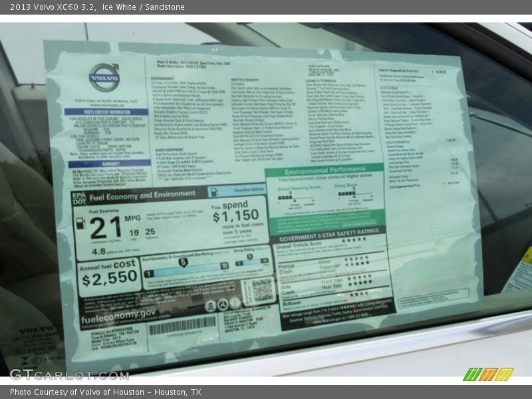Click the 'Annual fuel cost' label
The width and height of the screenshot is (532, 399).
[x=108, y=265]
